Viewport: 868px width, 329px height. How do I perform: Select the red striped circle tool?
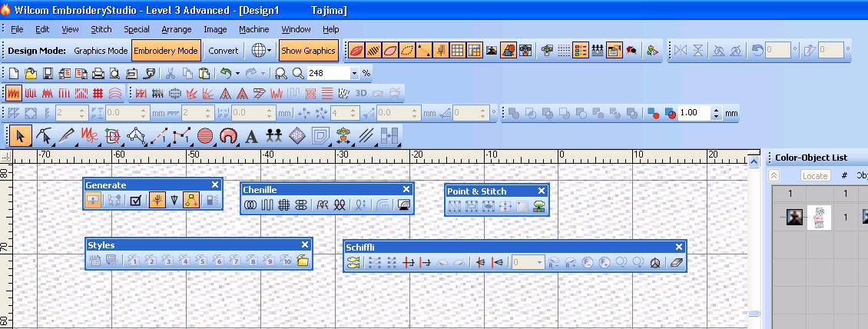click(205, 136)
